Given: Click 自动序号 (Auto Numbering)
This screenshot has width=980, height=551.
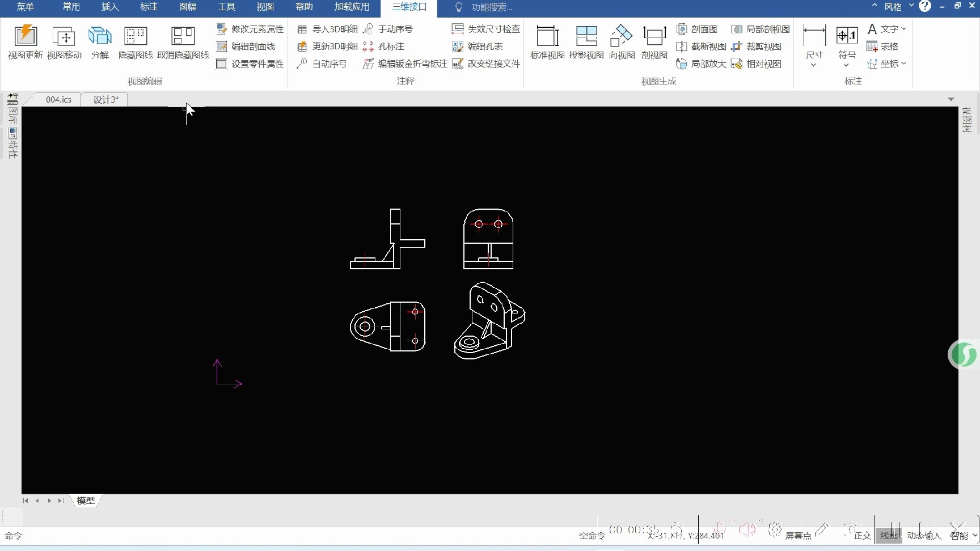Looking at the screenshot, I should [322, 64].
